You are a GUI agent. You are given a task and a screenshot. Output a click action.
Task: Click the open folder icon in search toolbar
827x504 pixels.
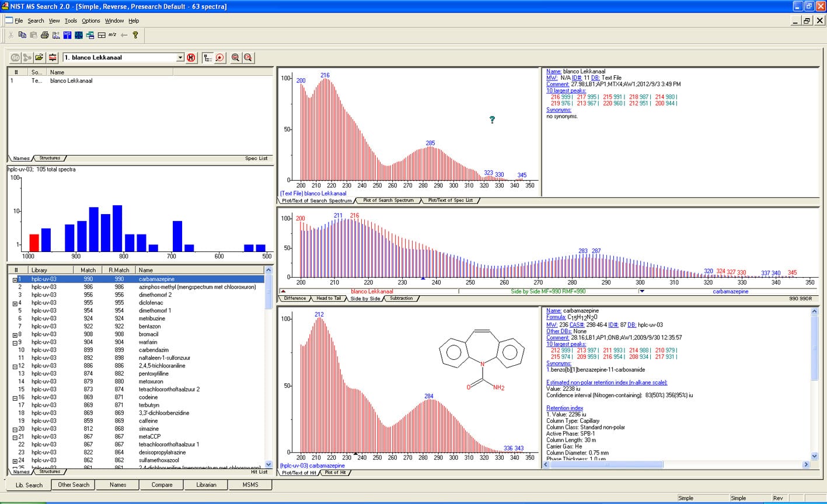coord(39,57)
